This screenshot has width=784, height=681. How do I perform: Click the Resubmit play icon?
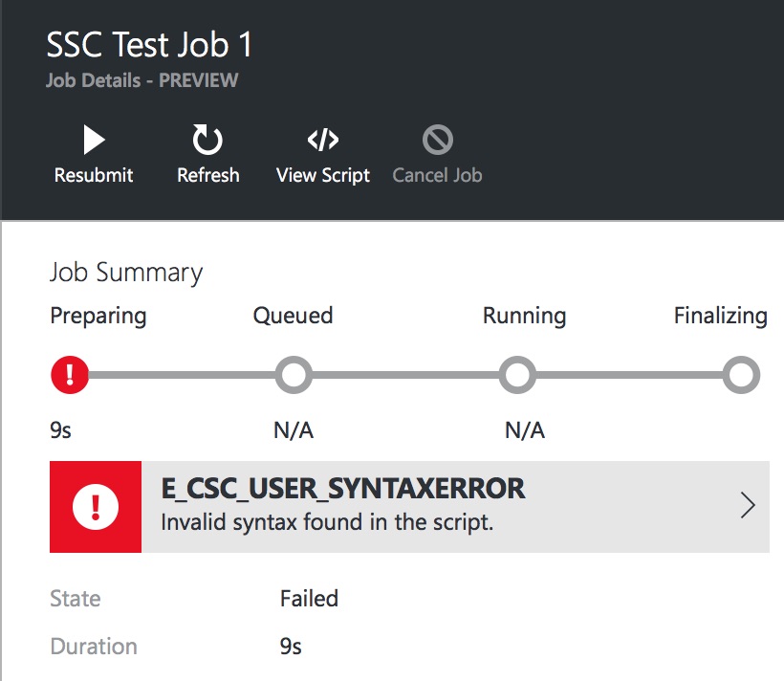tap(93, 141)
